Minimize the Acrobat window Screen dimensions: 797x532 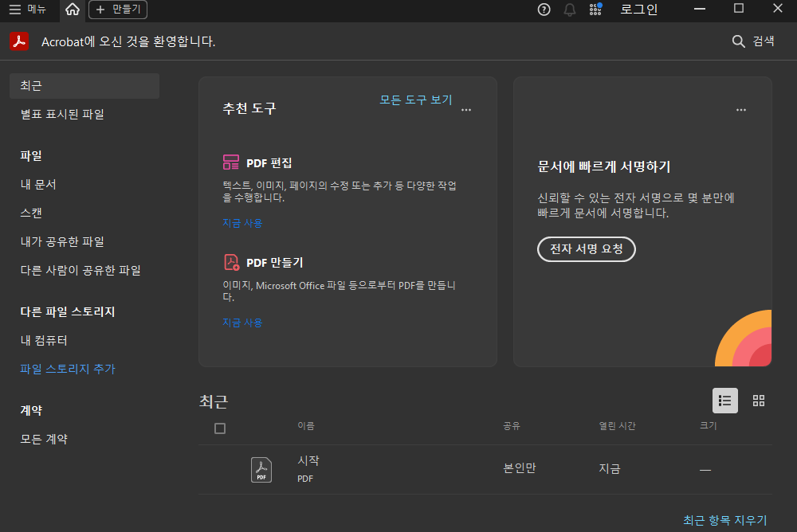[700, 9]
